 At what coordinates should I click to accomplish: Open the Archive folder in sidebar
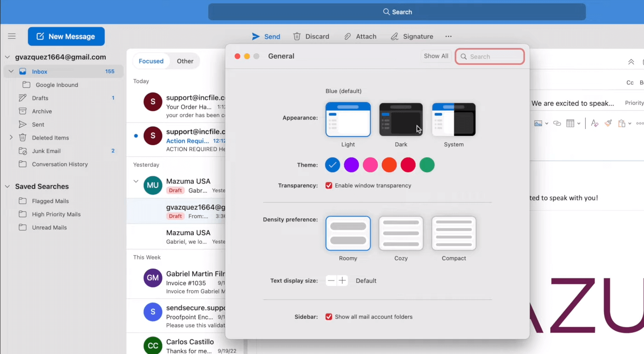click(42, 111)
